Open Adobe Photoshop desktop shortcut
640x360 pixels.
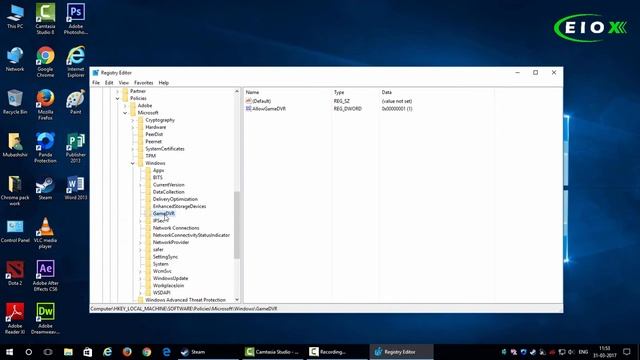[x=76, y=18]
